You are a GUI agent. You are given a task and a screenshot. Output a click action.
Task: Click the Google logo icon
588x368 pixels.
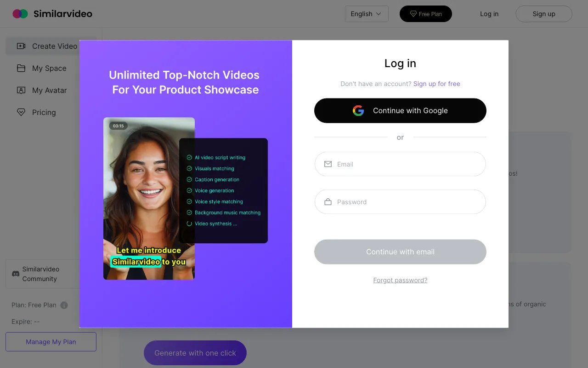click(x=358, y=110)
